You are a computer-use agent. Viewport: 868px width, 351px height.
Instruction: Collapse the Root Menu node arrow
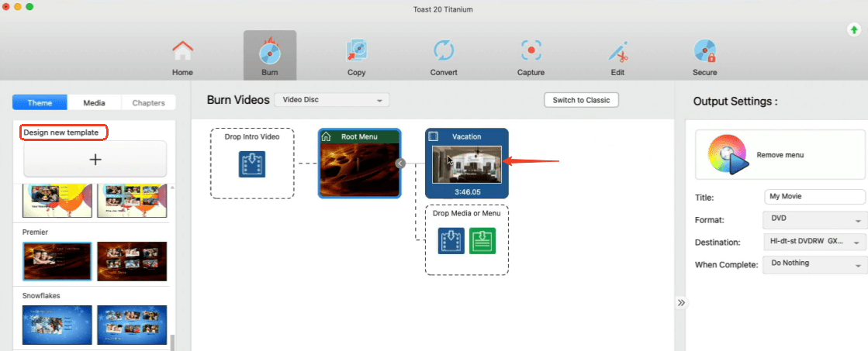tap(400, 163)
